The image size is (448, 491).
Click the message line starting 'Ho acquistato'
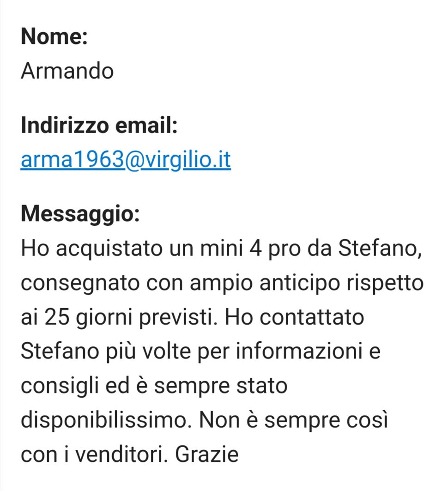221,249
